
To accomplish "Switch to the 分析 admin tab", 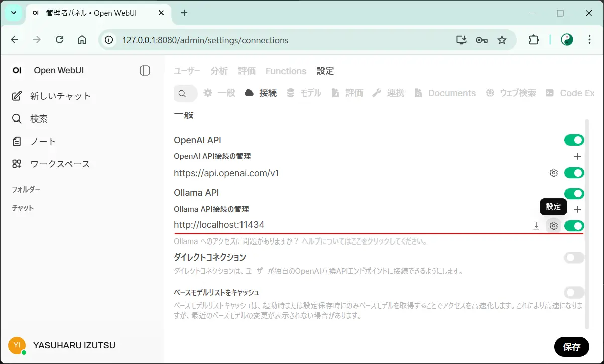I will point(219,71).
